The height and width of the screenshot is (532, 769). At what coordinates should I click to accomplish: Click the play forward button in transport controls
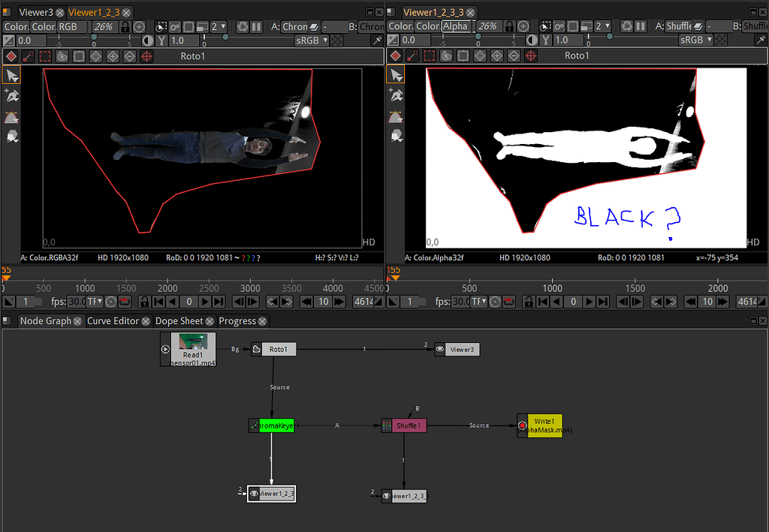pos(204,302)
